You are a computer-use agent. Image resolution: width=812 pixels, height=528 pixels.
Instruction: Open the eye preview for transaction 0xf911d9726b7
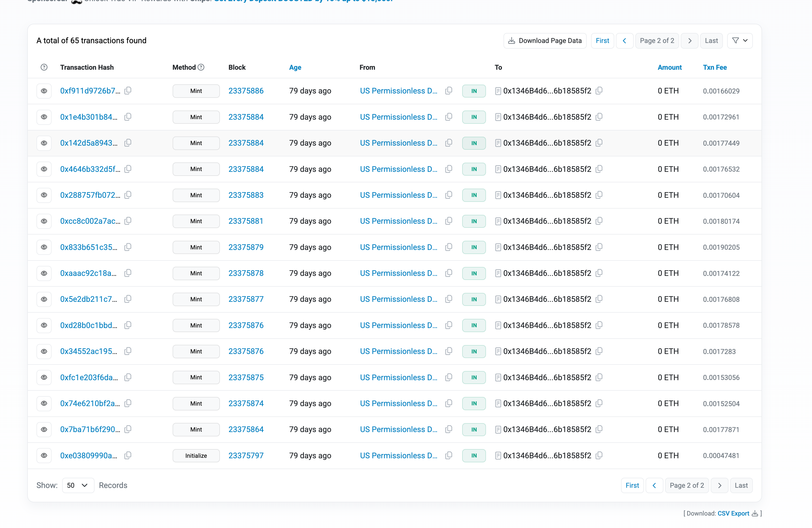[x=44, y=91]
